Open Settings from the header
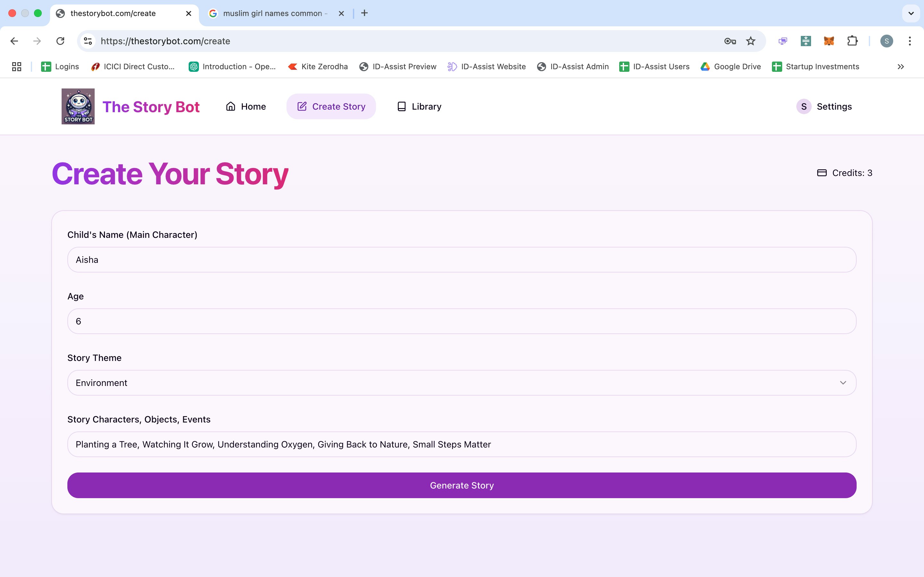Viewport: 924px width, 577px height. coord(824,106)
